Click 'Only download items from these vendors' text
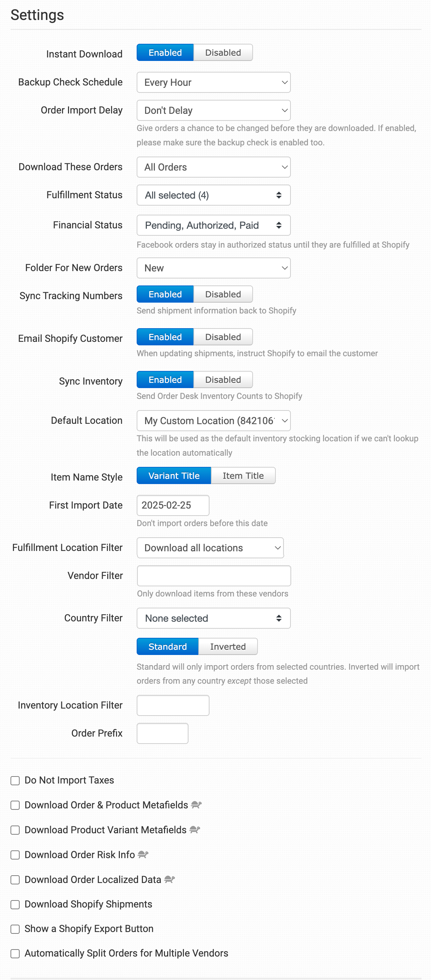 coord(212,593)
